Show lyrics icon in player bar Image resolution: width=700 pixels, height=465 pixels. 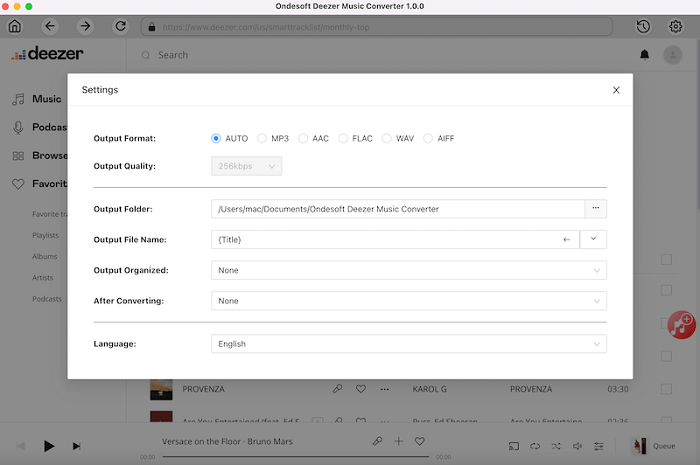(x=377, y=441)
